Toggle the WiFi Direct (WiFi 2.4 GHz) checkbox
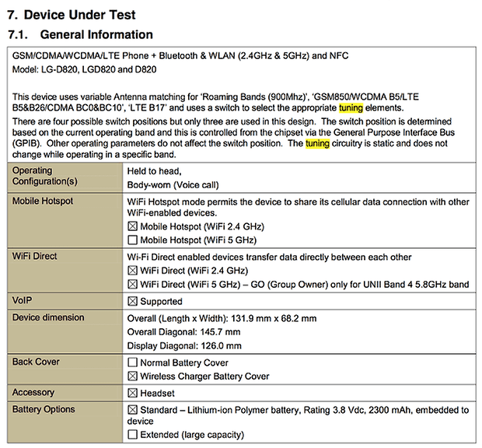 [132, 271]
